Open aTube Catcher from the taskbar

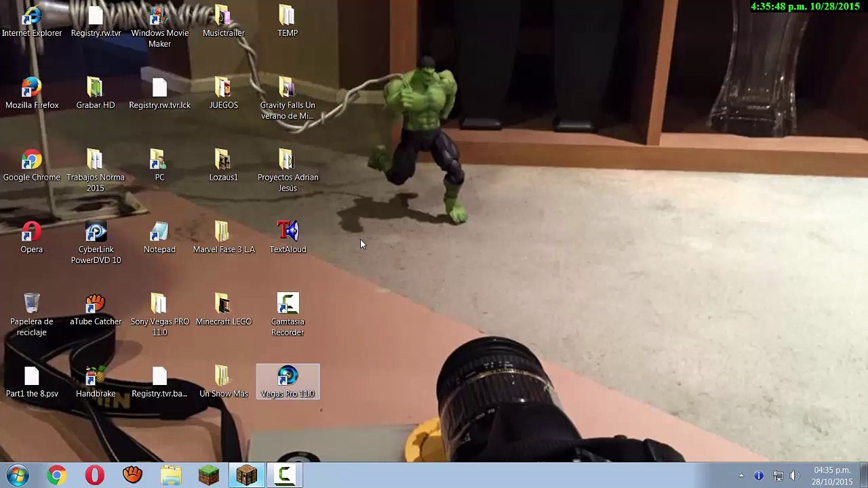coord(133,475)
